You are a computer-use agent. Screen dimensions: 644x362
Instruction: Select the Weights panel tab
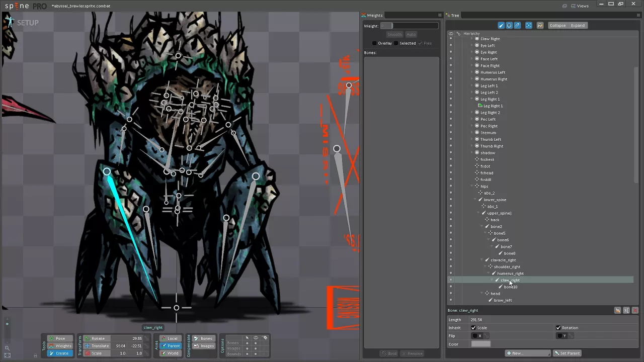372,15
